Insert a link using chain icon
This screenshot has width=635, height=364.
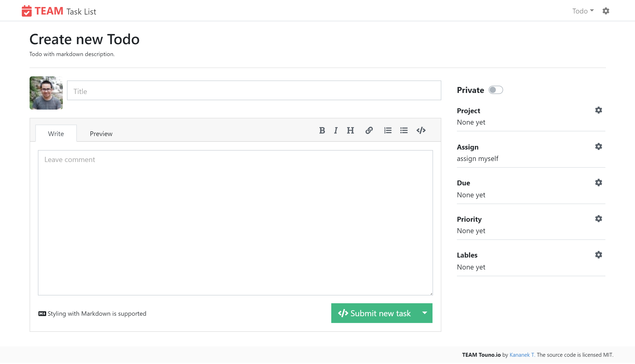369,130
